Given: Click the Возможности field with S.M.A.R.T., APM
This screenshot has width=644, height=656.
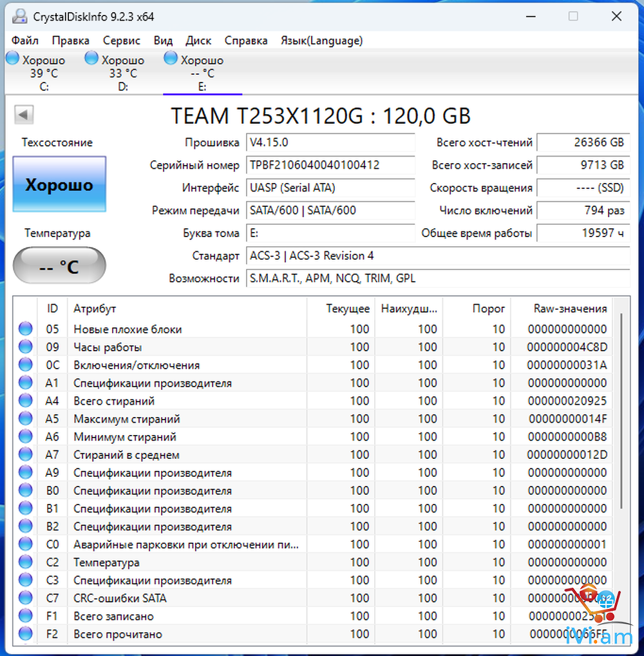Looking at the screenshot, I should (438, 278).
